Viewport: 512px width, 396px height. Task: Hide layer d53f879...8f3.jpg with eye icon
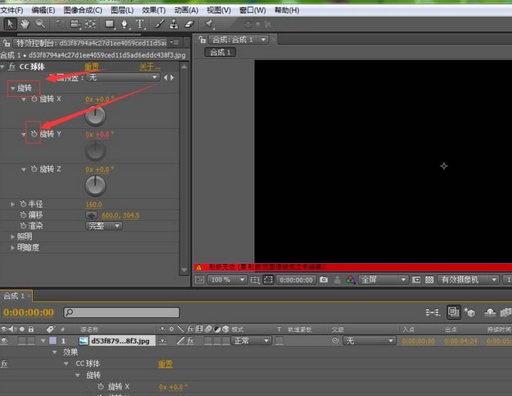coord(5,341)
